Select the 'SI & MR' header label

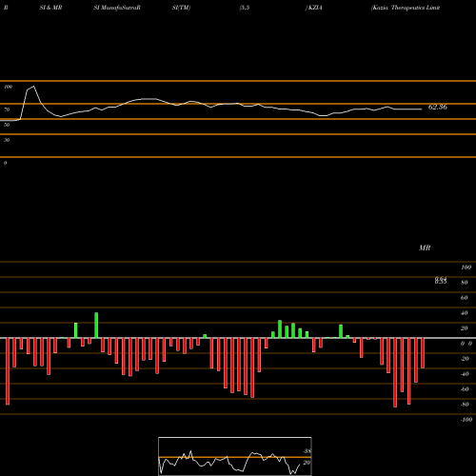(x=50, y=8)
